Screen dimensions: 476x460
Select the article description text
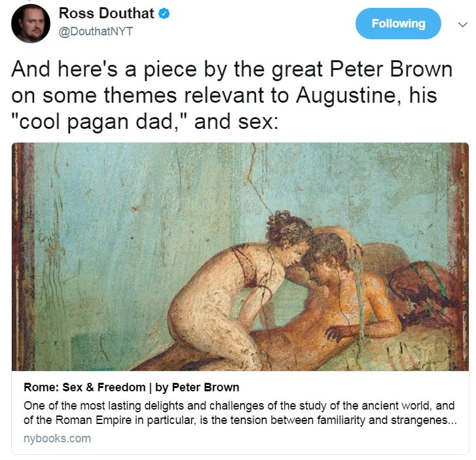click(240, 413)
